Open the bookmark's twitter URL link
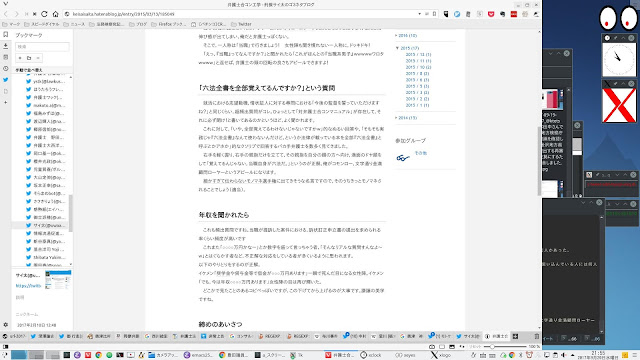Screen dimensions: 640x360 (28, 286)
